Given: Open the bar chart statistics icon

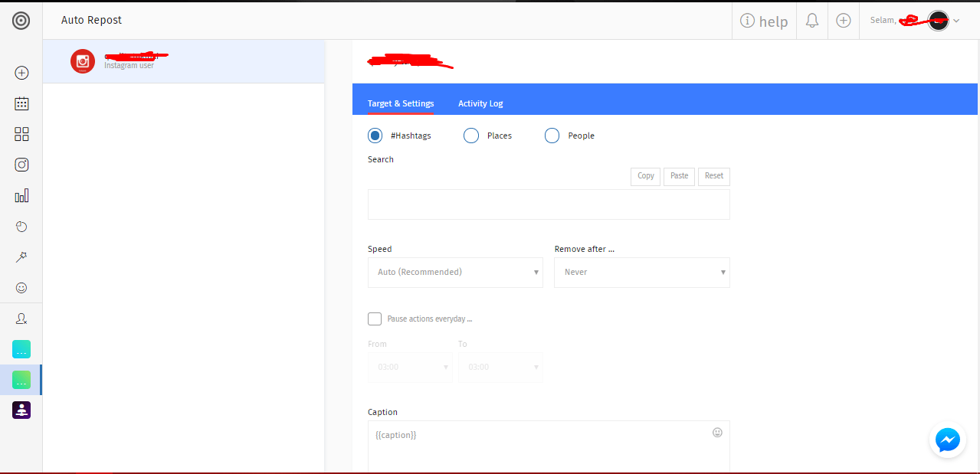Looking at the screenshot, I should point(21,196).
